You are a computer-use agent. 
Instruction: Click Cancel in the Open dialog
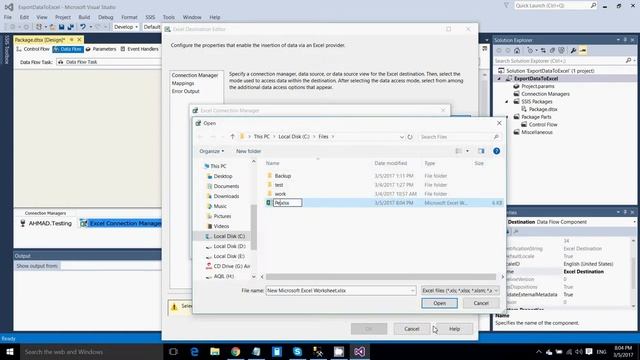point(481,303)
